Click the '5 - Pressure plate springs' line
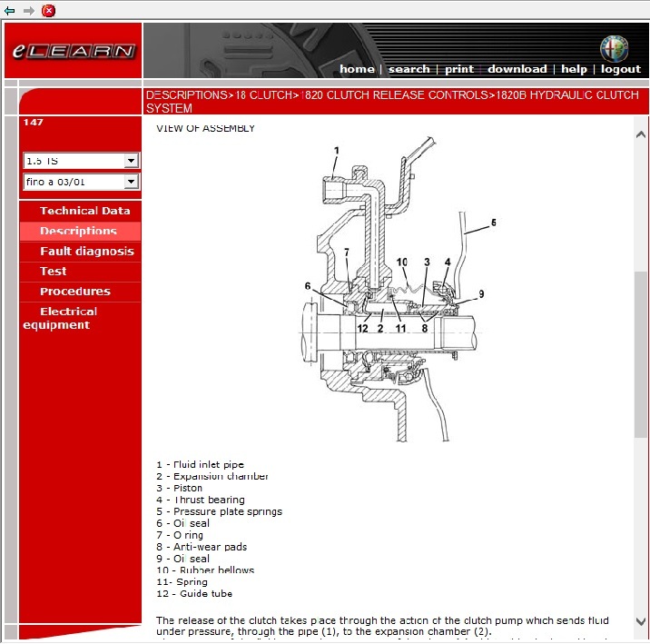650x644 pixels. 219,511
